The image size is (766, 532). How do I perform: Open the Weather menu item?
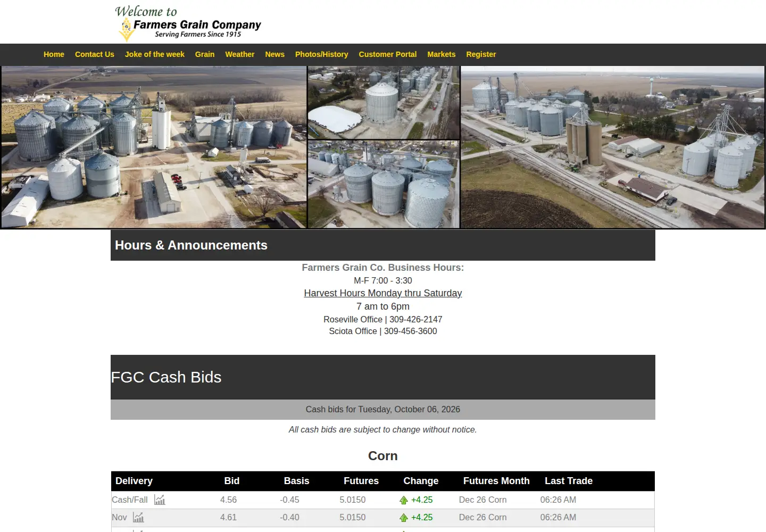[240, 54]
